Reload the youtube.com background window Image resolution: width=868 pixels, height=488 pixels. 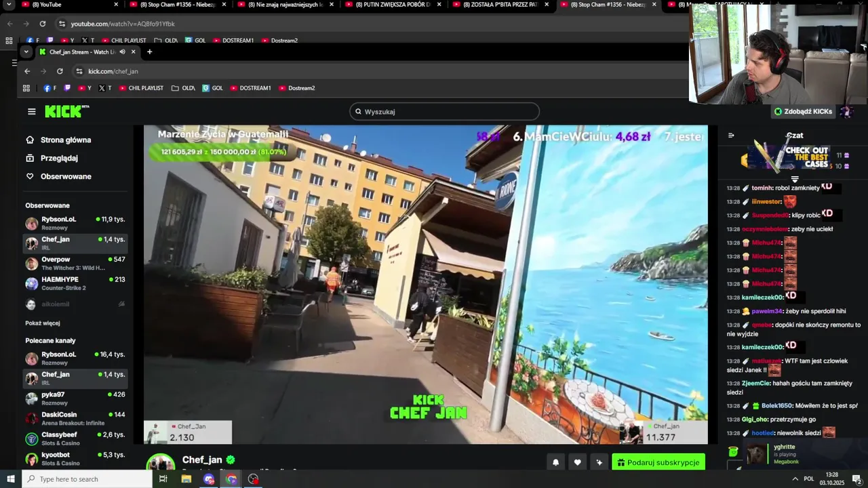pos(42,24)
